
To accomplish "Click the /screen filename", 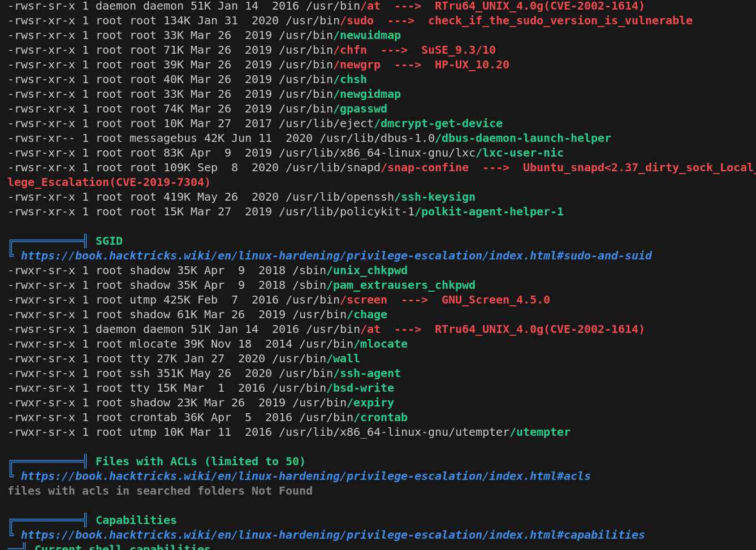I will pyautogui.click(x=364, y=300).
